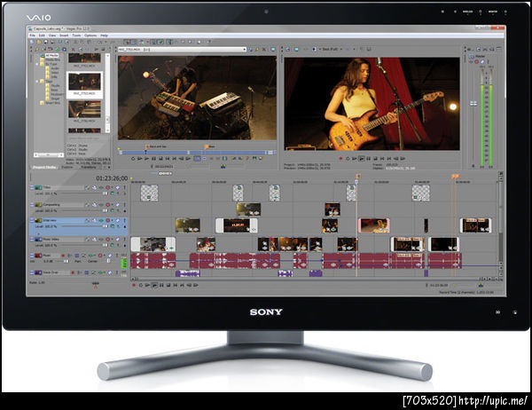Screen dimensions: 532x410
Task: Select All Media in the media tree
Action: (51, 55)
